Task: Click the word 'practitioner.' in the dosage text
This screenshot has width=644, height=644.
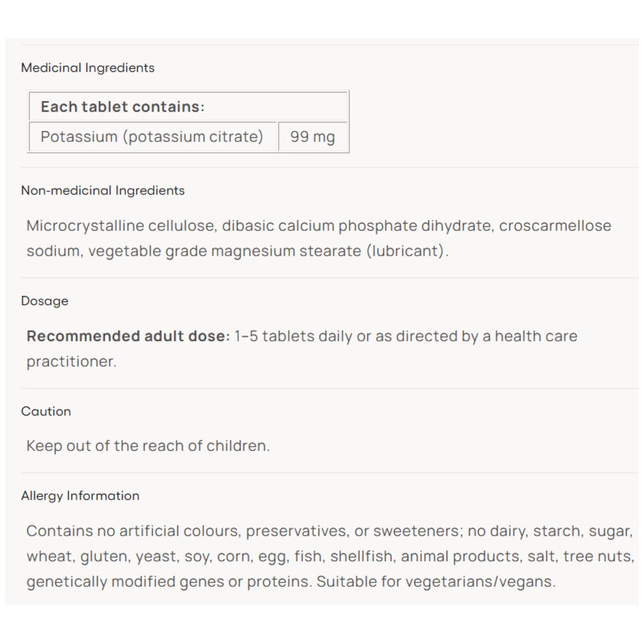Action: tap(72, 362)
